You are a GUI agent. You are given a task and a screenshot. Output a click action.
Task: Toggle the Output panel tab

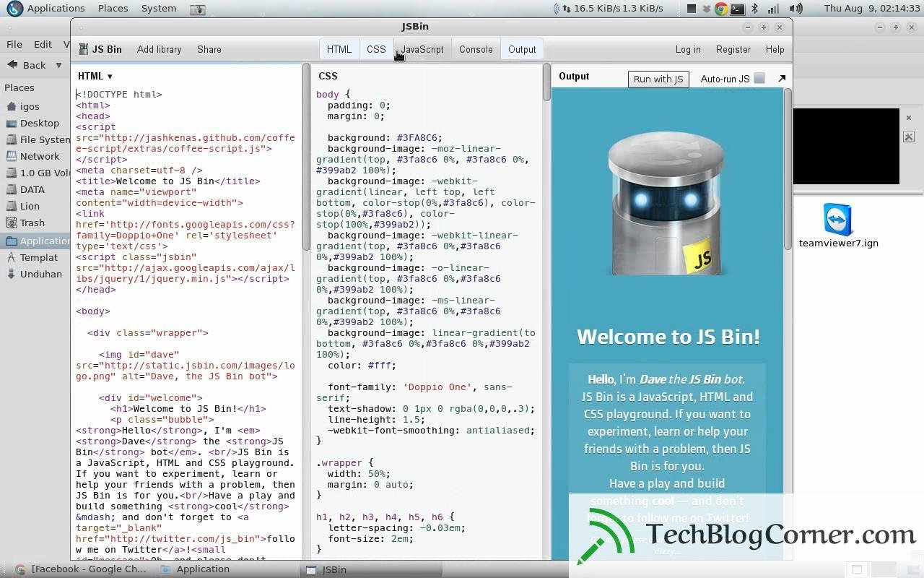[x=522, y=49]
